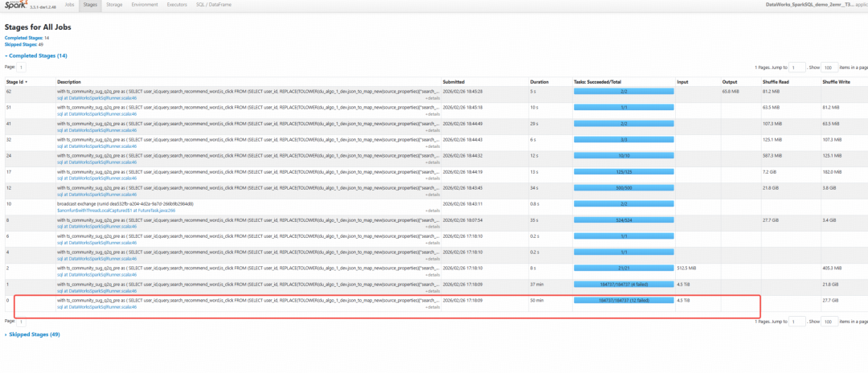Viewport: 868px width, 373px height.
Task: Sort by the Duration column header
Action: click(x=539, y=82)
